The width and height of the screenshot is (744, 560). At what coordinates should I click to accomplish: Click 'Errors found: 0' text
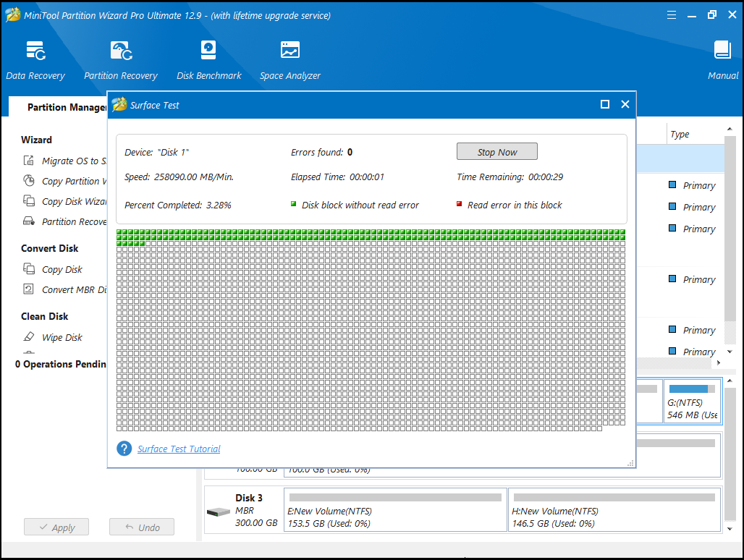pos(321,152)
